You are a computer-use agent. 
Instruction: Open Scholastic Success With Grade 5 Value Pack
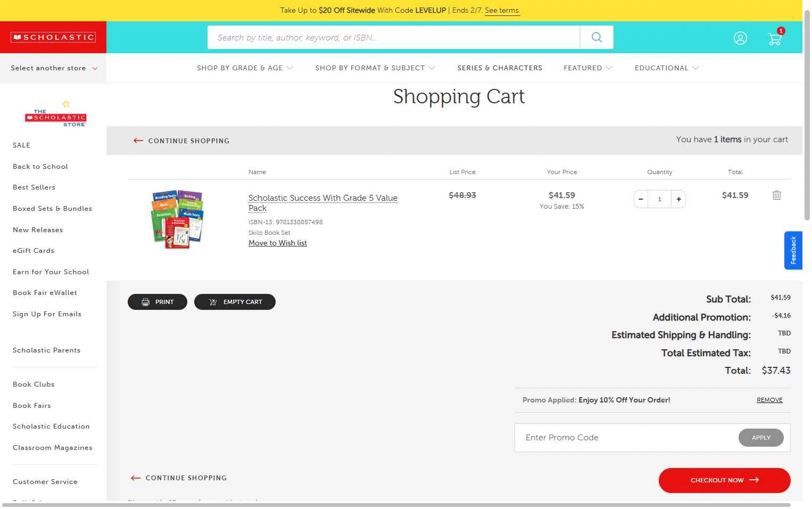coord(323,203)
